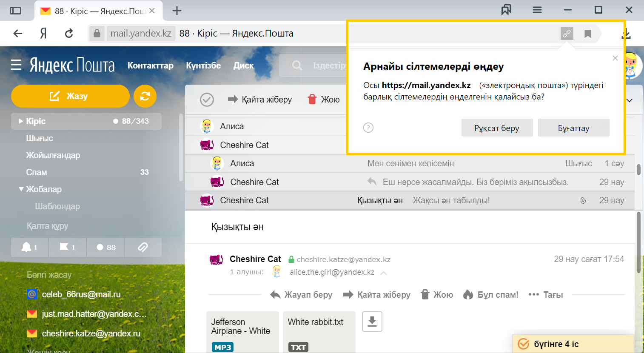Open Диск tab
Image resolution: width=644 pixels, height=353 pixels.
tap(243, 65)
